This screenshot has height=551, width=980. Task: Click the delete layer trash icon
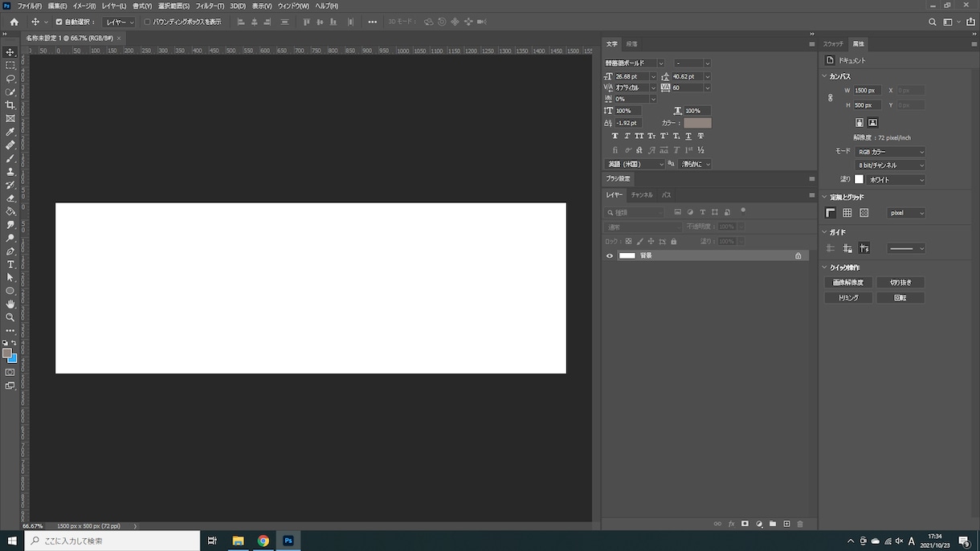(800, 524)
